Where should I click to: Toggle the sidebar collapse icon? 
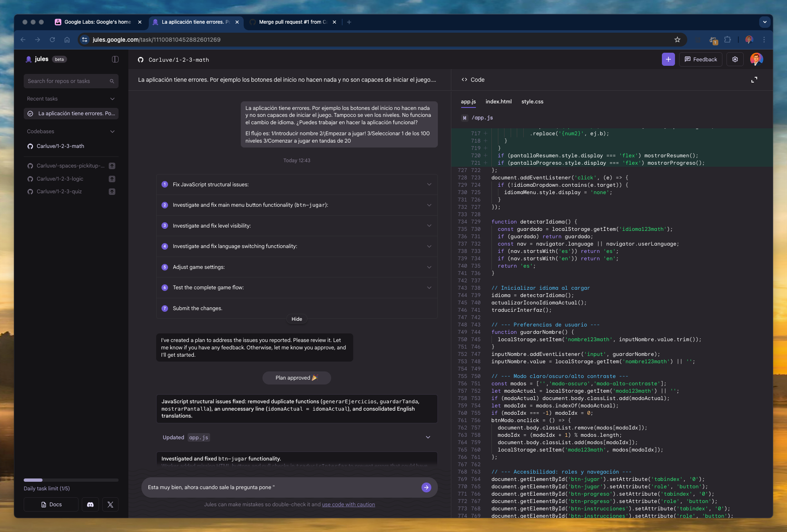point(115,59)
